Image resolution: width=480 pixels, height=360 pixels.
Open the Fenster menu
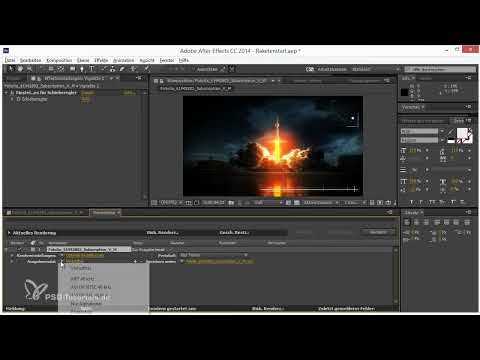[x=167, y=60]
